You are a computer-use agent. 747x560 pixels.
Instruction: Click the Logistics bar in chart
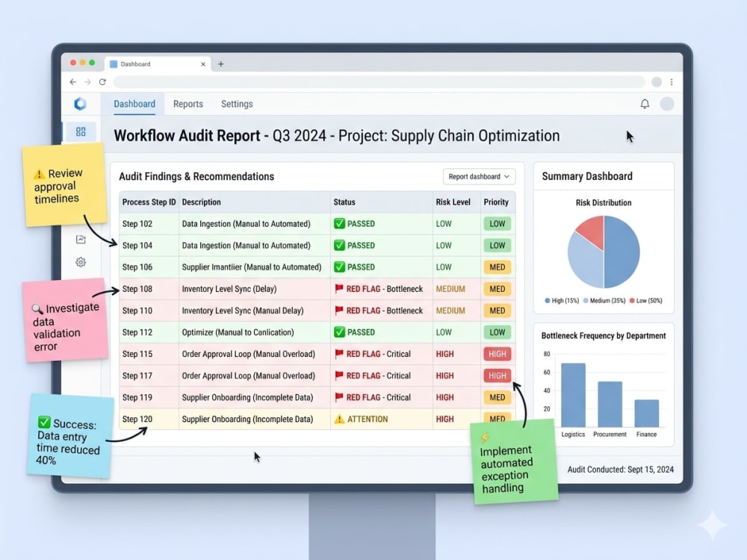(x=573, y=395)
